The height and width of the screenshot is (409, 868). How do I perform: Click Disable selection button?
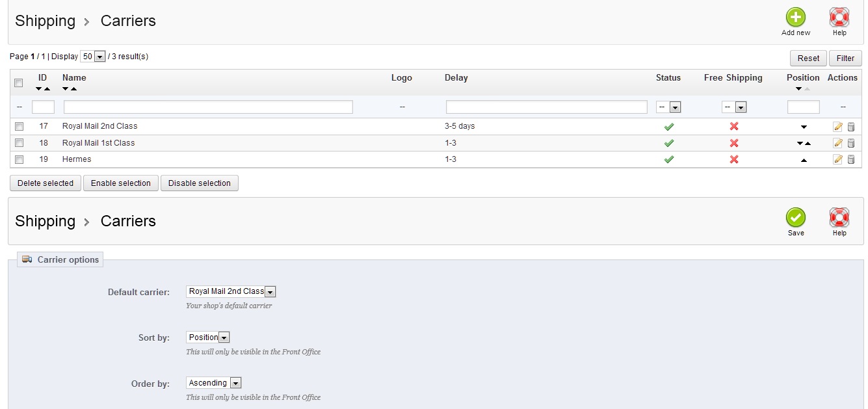pos(200,183)
